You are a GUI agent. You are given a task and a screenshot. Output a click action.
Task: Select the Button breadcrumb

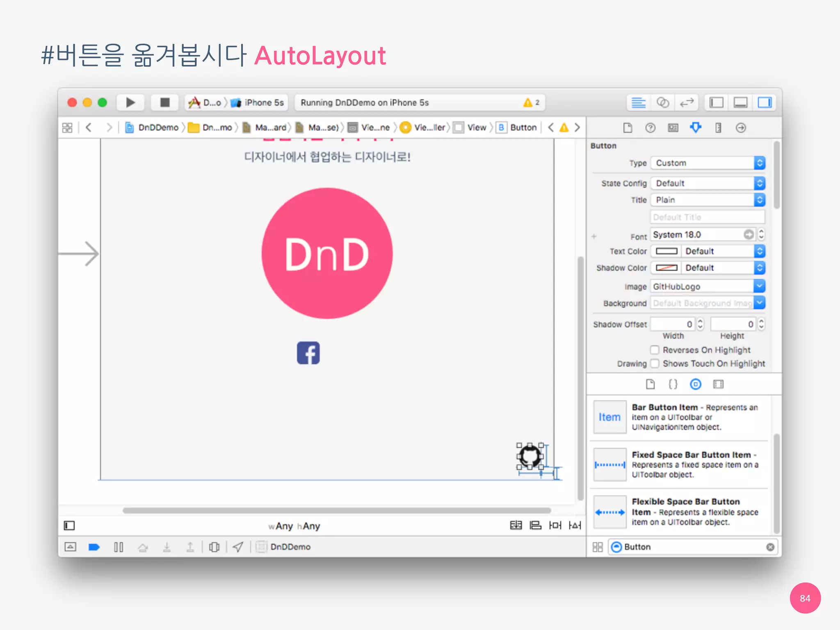[517, 128]
